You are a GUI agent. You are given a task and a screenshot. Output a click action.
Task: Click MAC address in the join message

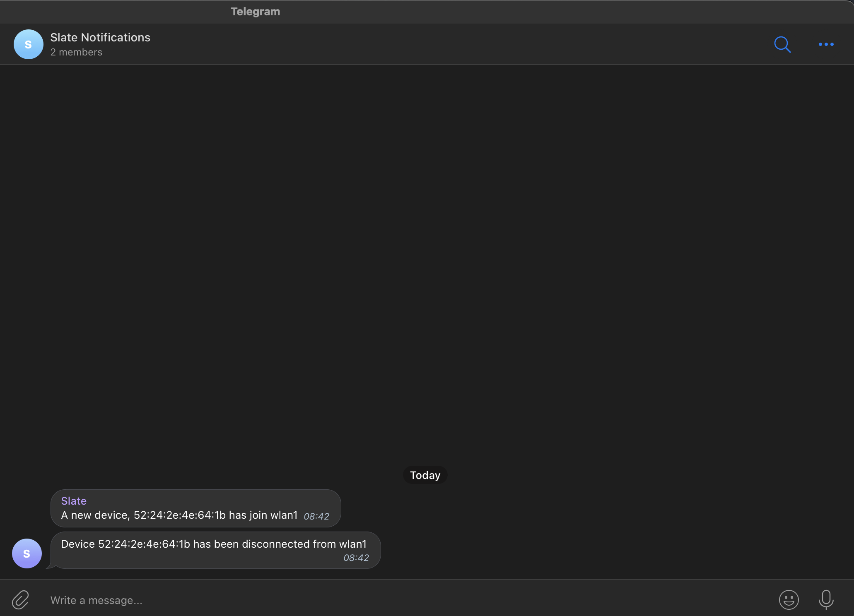(x=179, y=515)
